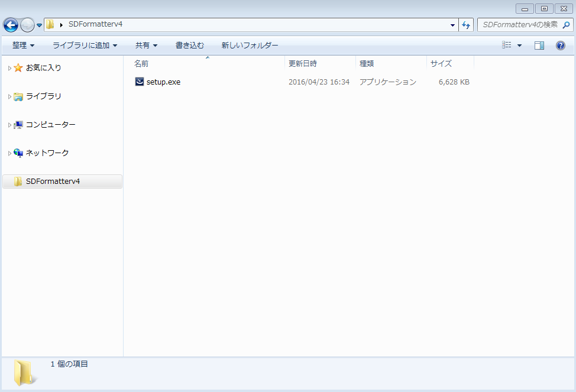Sort files by the 更新日時 column

click(x=320, y=63)
